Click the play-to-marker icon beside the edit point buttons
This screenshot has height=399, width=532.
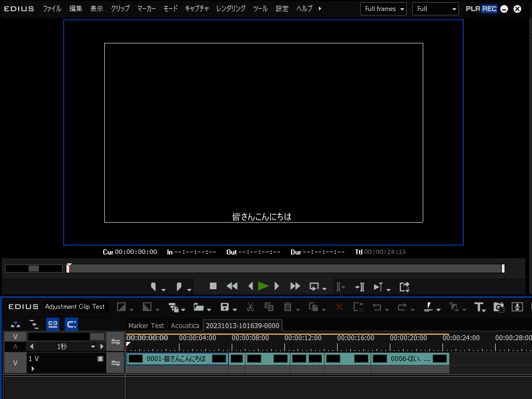(x=378, y=287)
